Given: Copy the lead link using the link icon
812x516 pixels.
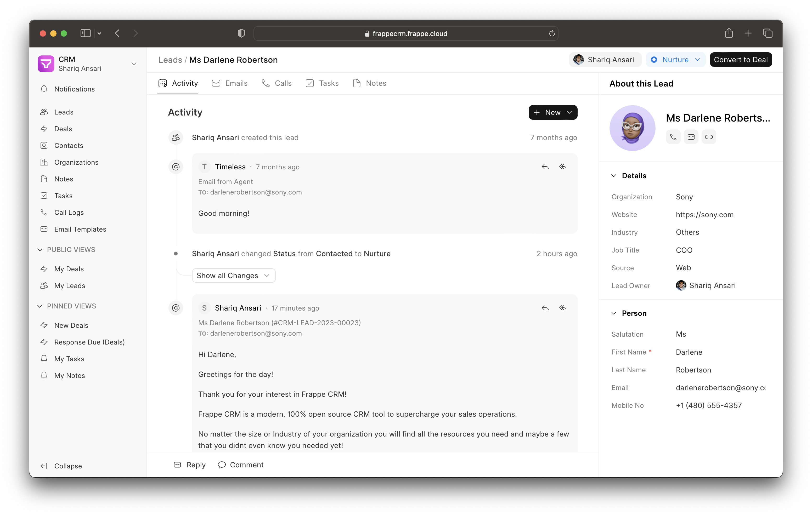Looking at the screenshot, I should coord(709,137).
